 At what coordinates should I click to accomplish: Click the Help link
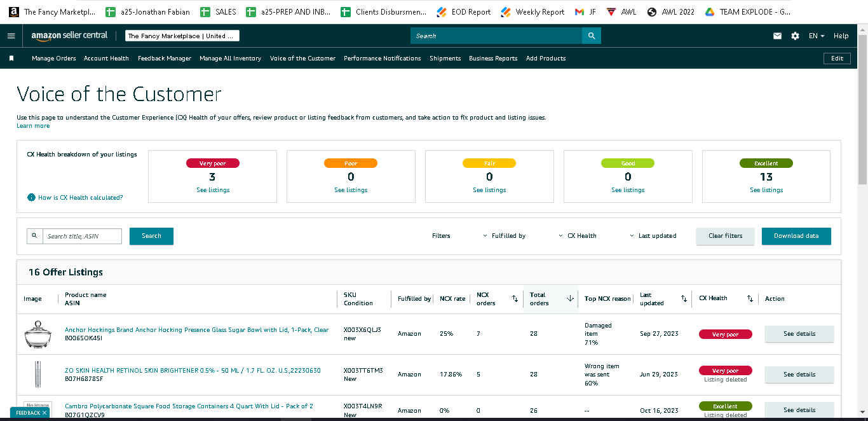point(841,36)
